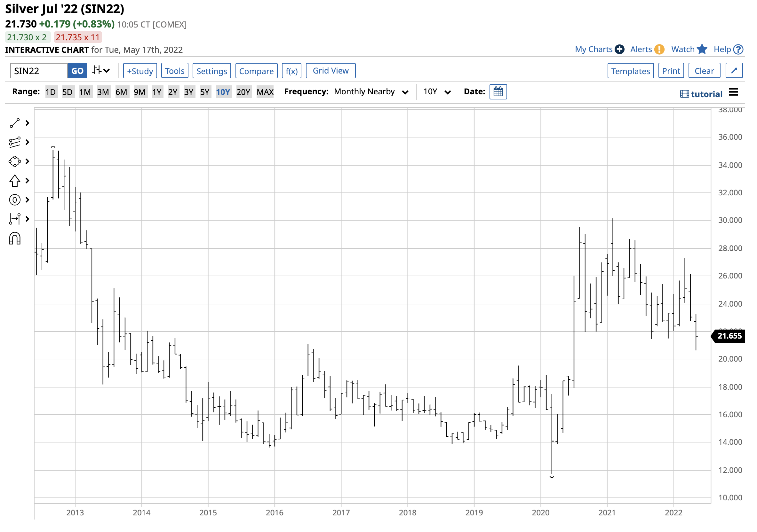This screenshot has height=532, width=757.
Task: Expand arrow marker options chevron
Action: pyautogui.click(x=28, y=181)
